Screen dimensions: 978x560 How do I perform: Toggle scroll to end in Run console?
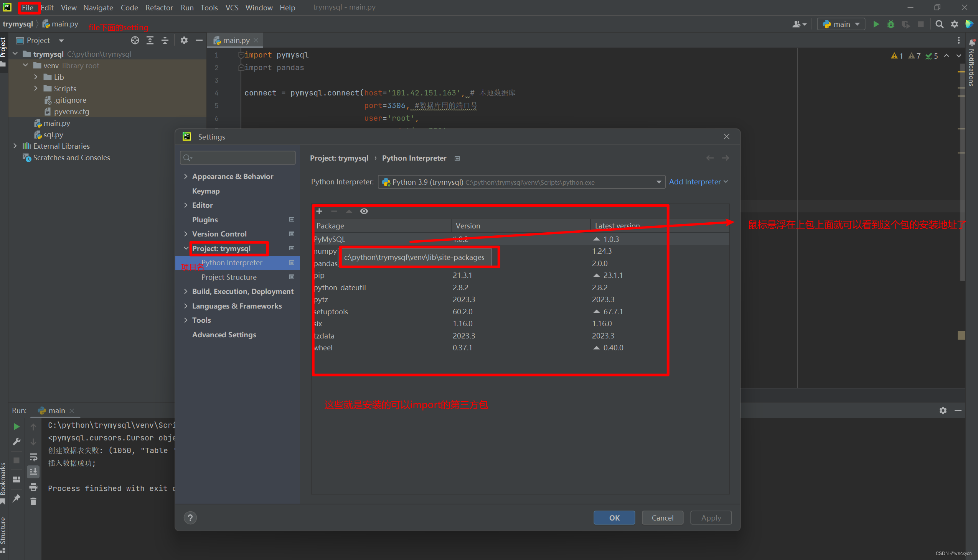[x=33, y=471]
